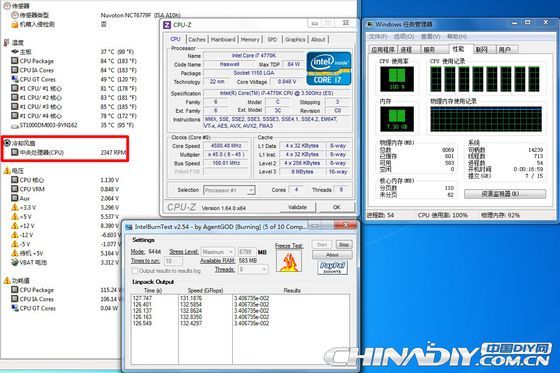The image size is (560, 373).
Task: Click the IntelBurnTest flame freeze test image
Action: pos(289,261)
